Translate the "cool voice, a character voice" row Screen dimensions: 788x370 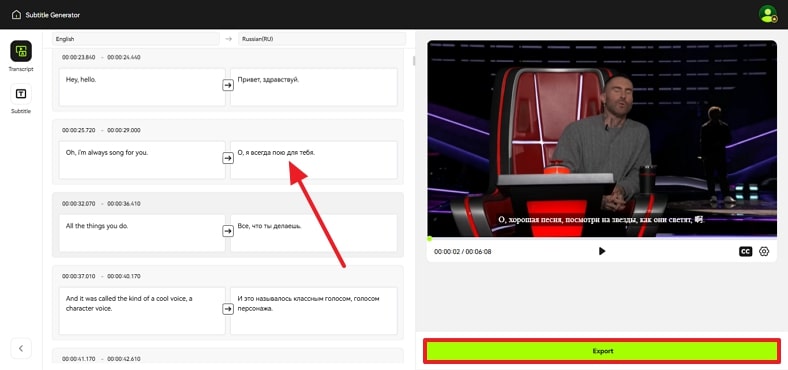tap(228, 309)
